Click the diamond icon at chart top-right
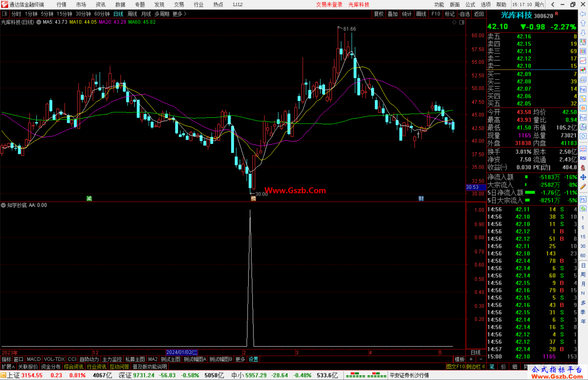Screen dimensions: 588x380 point(454,22)
